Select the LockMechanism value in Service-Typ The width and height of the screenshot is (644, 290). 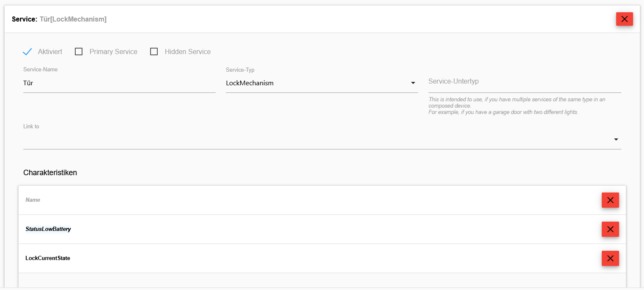tap(250, 83)
